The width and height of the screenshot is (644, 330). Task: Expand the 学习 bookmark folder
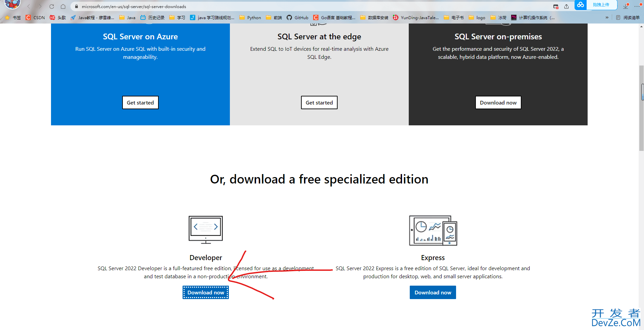click(x=177, y=17)
